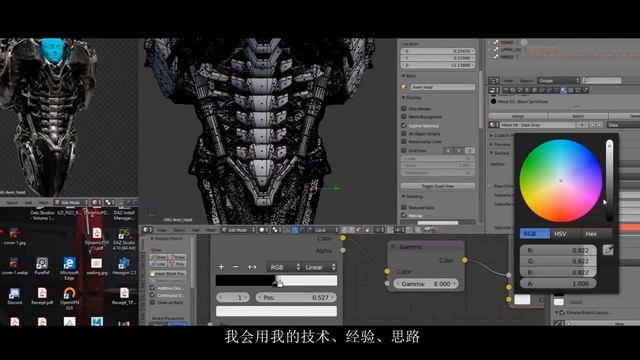Enable All Object Origins checkbox
The width and height of the screenshot is (640, 360).
pos(404,133)
